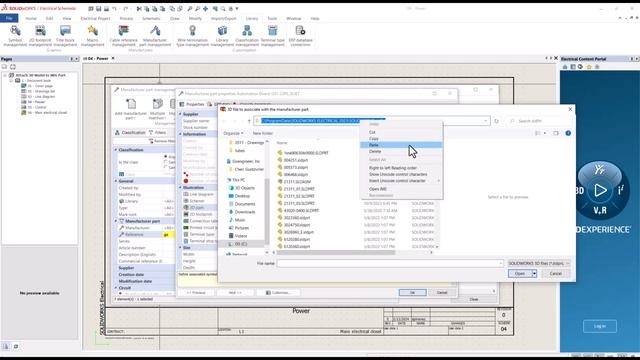Collapse the Size section in properties
Screen dimensions: 640x360
180,247
